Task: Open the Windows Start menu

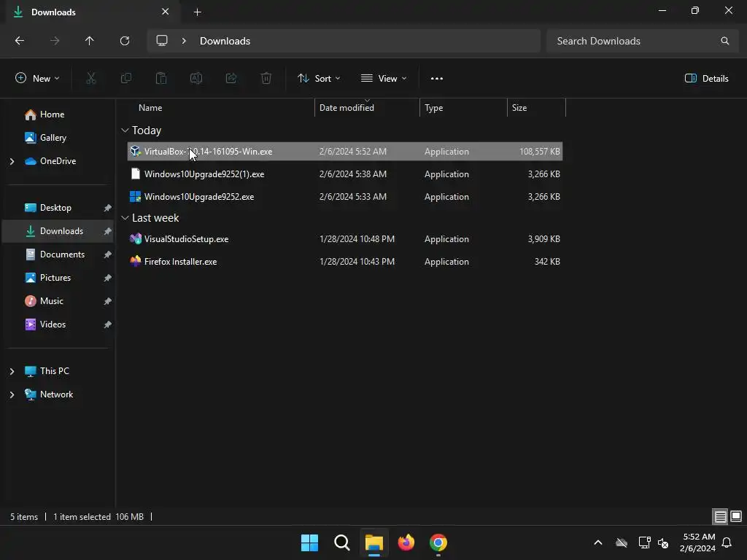Action: [x=309, y=542]
